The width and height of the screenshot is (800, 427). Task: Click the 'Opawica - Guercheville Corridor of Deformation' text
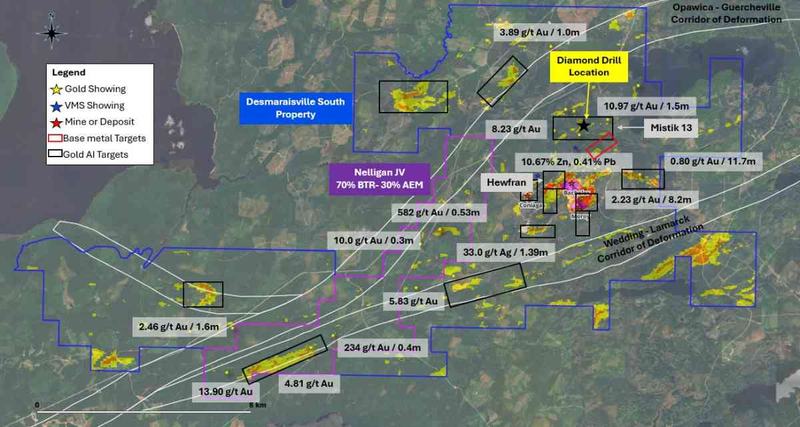coord(726,13)
